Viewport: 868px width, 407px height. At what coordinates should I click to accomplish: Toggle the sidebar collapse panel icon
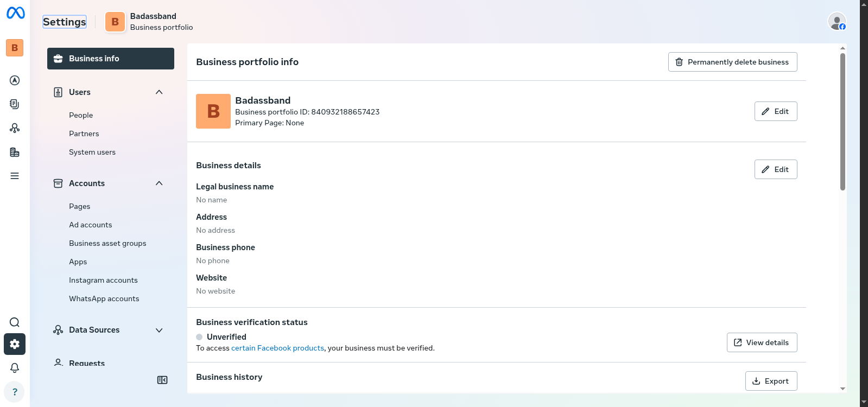(162, 380)
